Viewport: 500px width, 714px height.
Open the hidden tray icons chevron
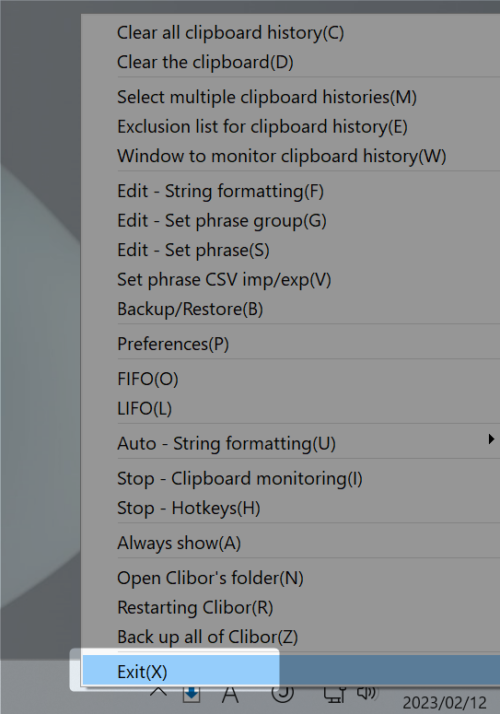pos(158,693)
